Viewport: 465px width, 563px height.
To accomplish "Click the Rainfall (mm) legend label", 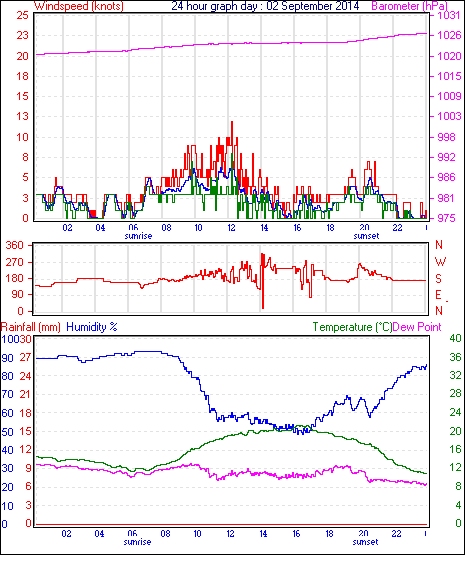I will point(31,327).
